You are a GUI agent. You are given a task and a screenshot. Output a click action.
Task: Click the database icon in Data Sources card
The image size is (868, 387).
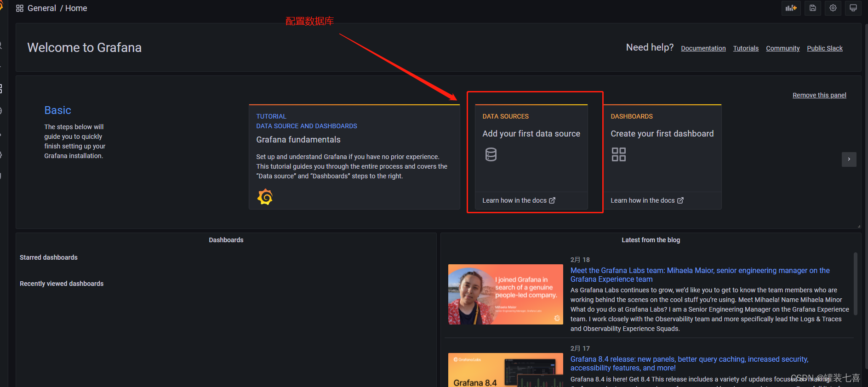(x=491, y=154)
